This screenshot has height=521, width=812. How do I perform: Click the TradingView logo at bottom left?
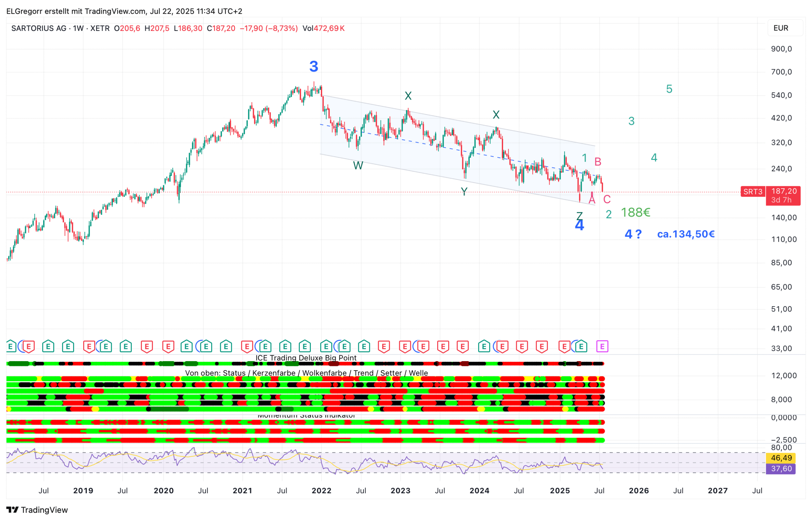coord(37,510)
